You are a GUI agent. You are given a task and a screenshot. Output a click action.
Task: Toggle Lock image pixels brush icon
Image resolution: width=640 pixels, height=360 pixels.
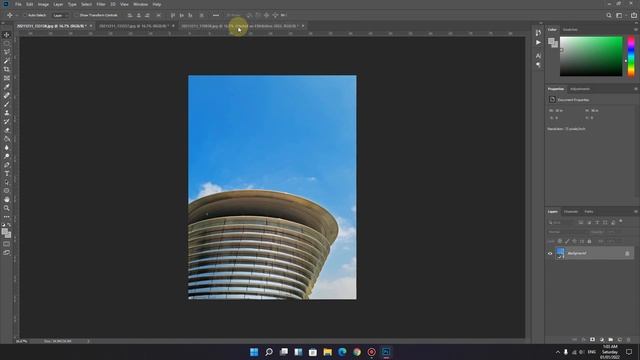(x=567, y=241)
